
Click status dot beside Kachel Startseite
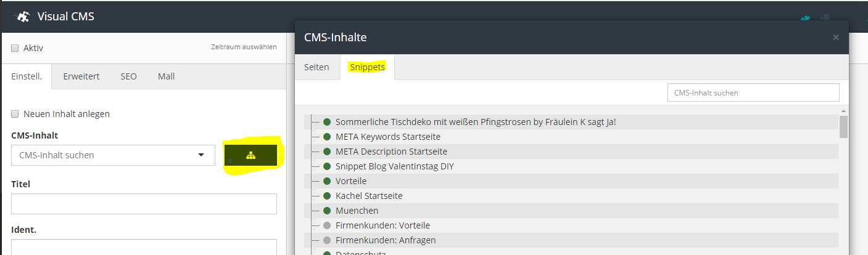(x=327, y=196)
